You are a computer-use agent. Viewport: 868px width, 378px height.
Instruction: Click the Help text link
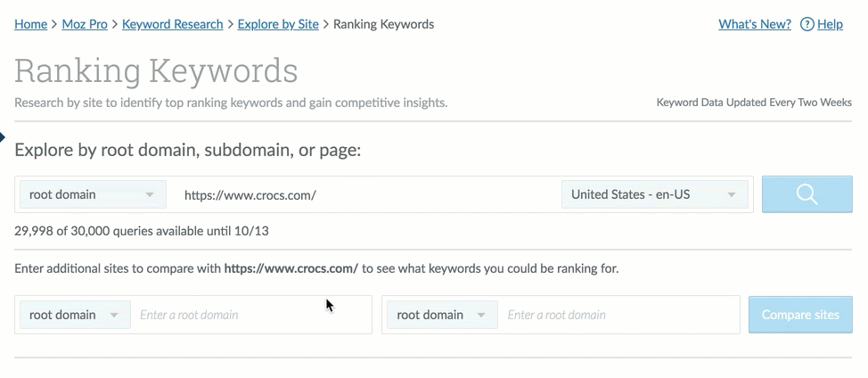[x=830, y=24]
